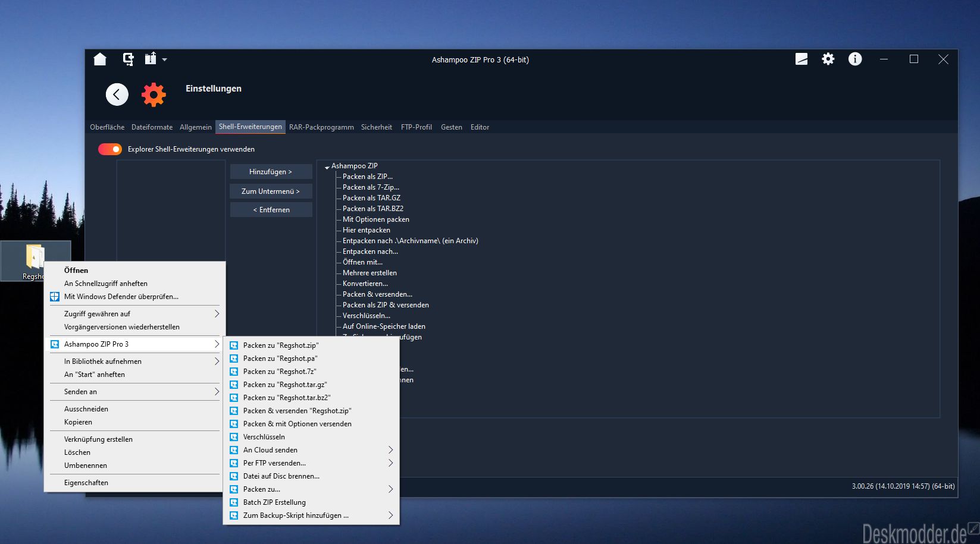Switch to the Allgemein tab

196,127
